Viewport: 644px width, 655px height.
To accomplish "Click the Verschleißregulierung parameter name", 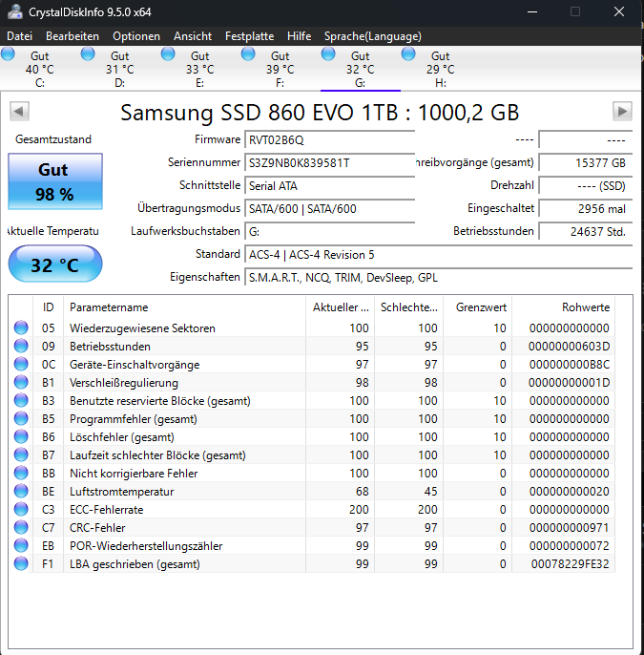I will coord(124,383).
